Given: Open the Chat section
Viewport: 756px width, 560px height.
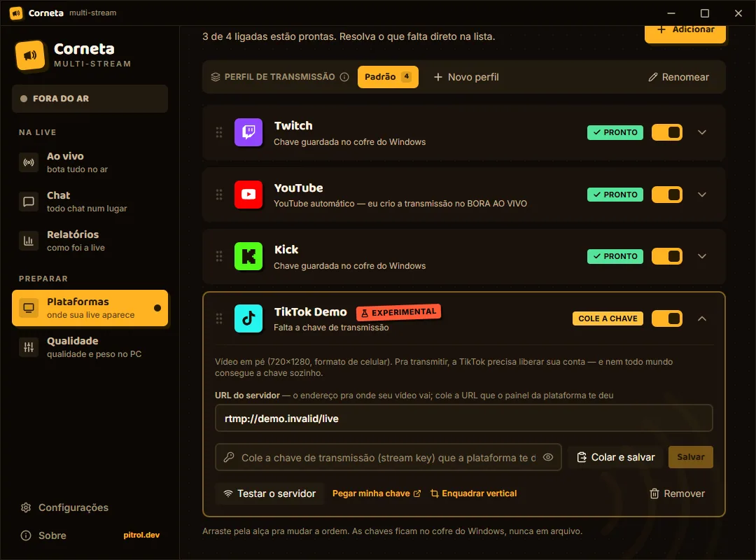Looking at the screenshot, I should click(90, 202).
